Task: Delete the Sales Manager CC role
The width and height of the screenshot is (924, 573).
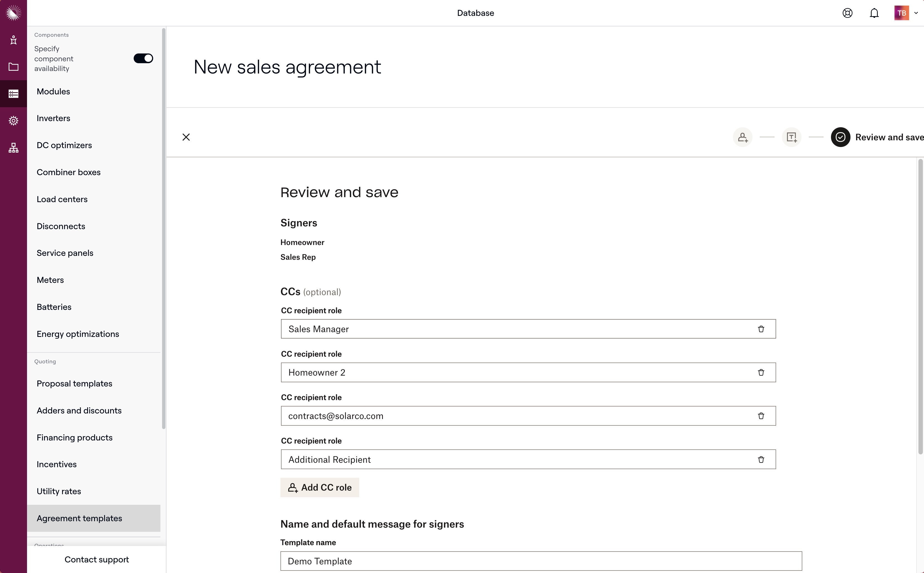Action: (x=761, y=329)
